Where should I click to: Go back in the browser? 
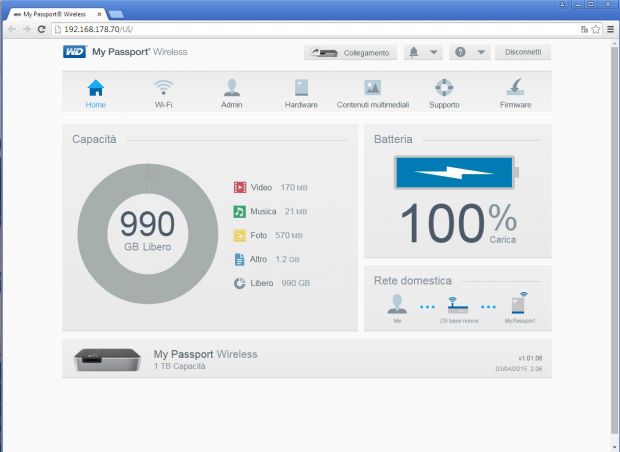(12, 29)
